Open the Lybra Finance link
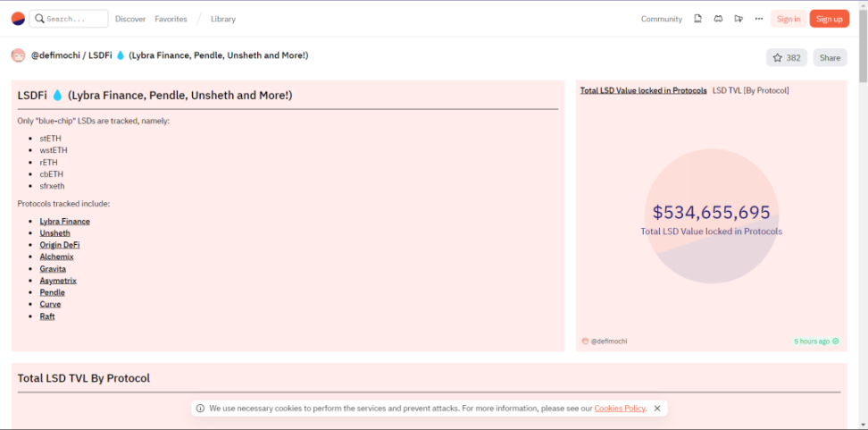This screenshot has height=430, width=868. (65, 221)
